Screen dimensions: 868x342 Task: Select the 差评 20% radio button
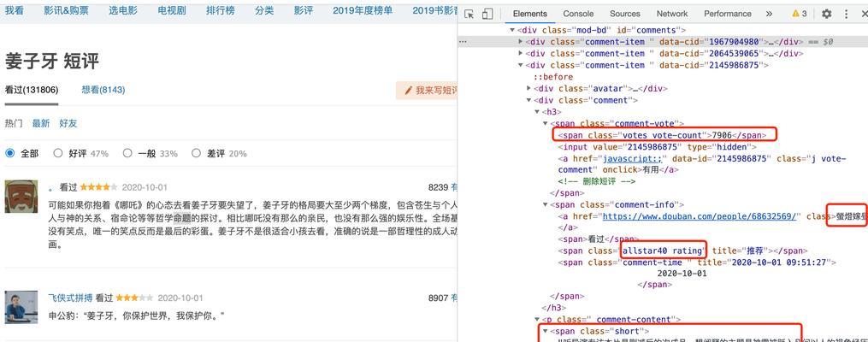pyautogui.click(x=196, y=153)
